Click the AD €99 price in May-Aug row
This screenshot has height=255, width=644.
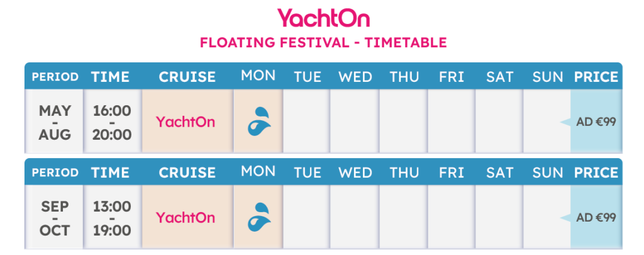pos(596,122)
